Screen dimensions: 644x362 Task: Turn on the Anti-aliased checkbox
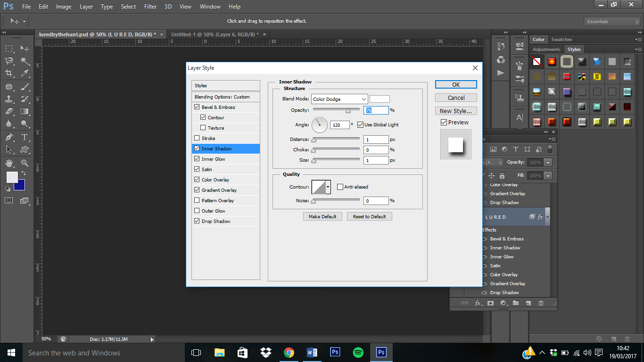[x=340, y=187]
